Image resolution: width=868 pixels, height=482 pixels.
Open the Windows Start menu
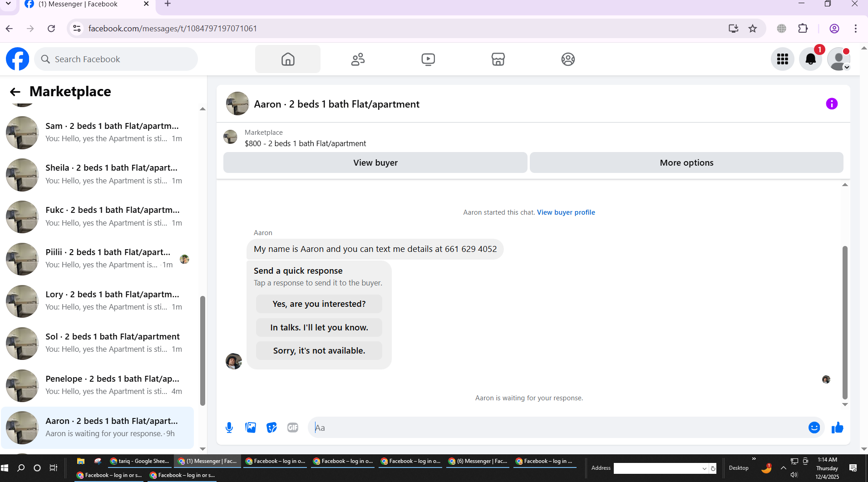click(5, 468)
